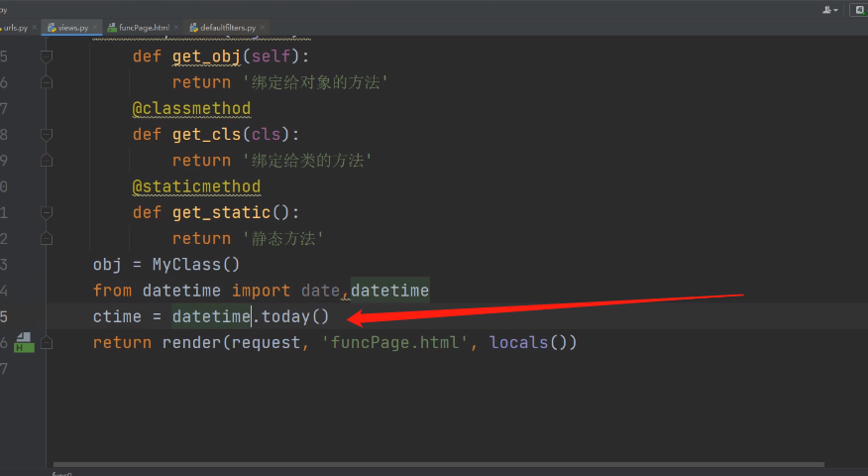Open related HTML template gutter icon

[24, 342]
